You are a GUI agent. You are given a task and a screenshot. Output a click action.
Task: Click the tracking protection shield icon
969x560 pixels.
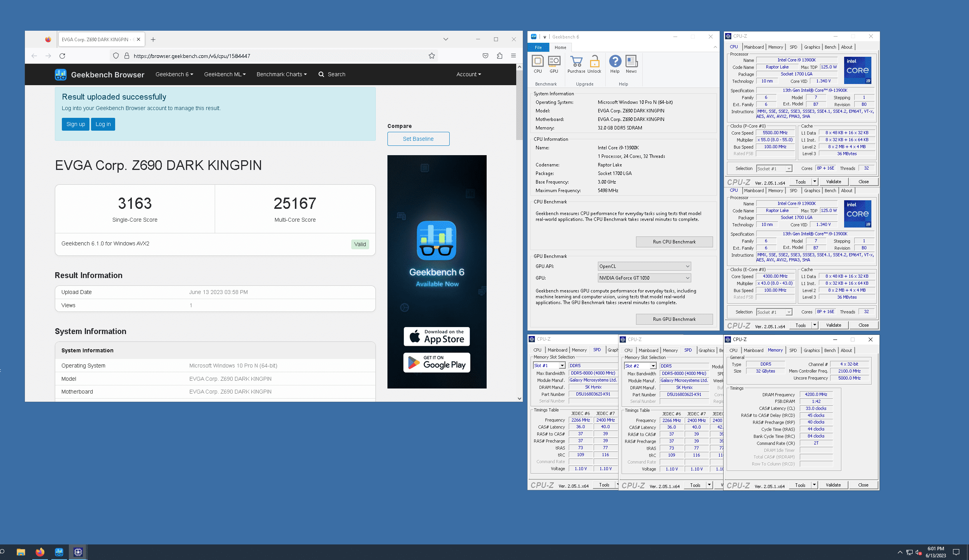tap(116, 56)
